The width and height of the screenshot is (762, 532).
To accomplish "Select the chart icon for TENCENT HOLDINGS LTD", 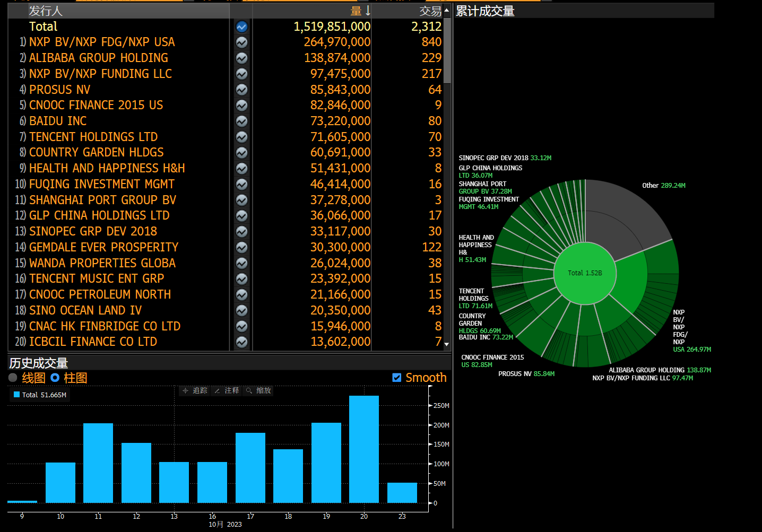I will (x=241, y=137).
